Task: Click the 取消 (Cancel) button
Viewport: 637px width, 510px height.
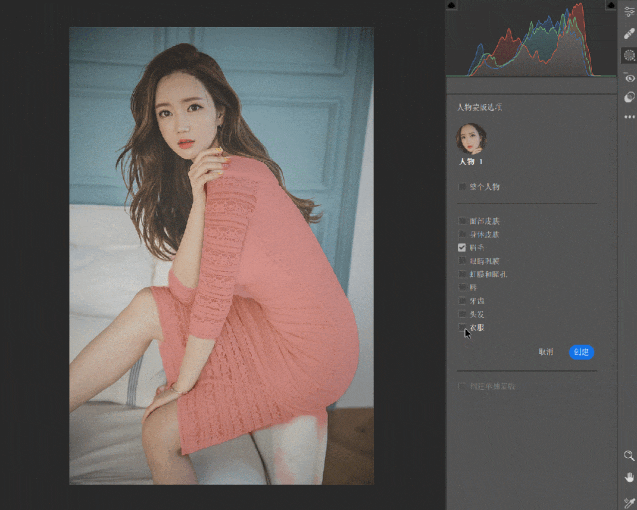Action: (546, 352)
